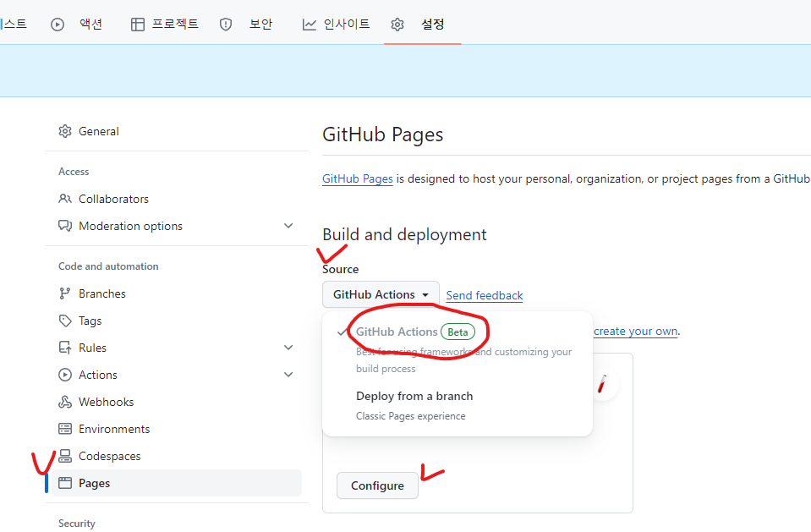This screenshot has width=811, height=532.
Task: Click the Send feedback link
Action: (485, 295)
